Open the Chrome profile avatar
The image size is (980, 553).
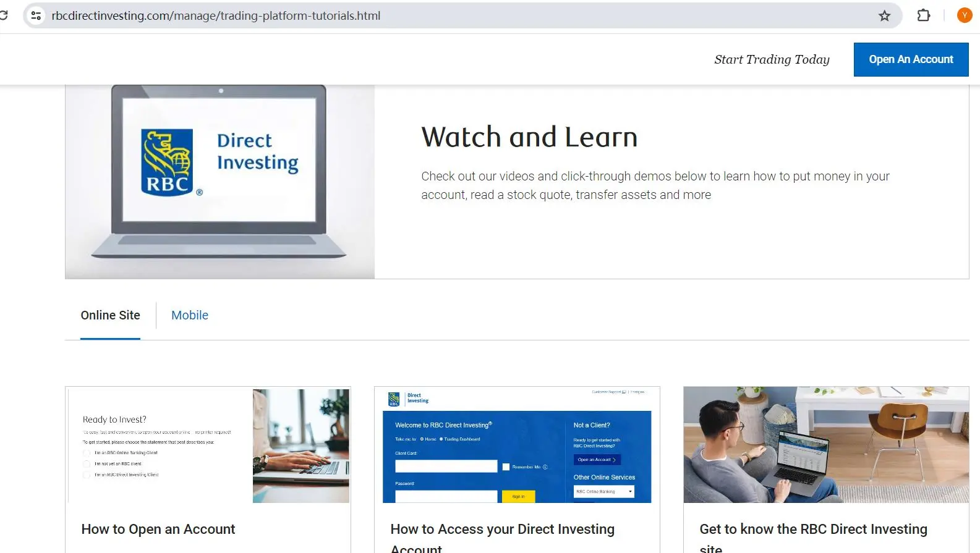point(964,15)
